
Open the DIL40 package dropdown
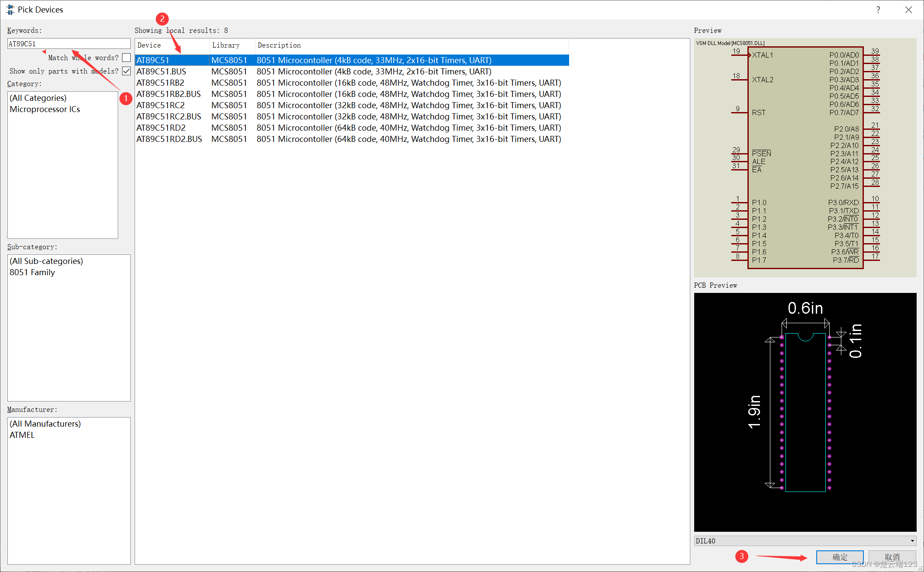click(912, 541)
